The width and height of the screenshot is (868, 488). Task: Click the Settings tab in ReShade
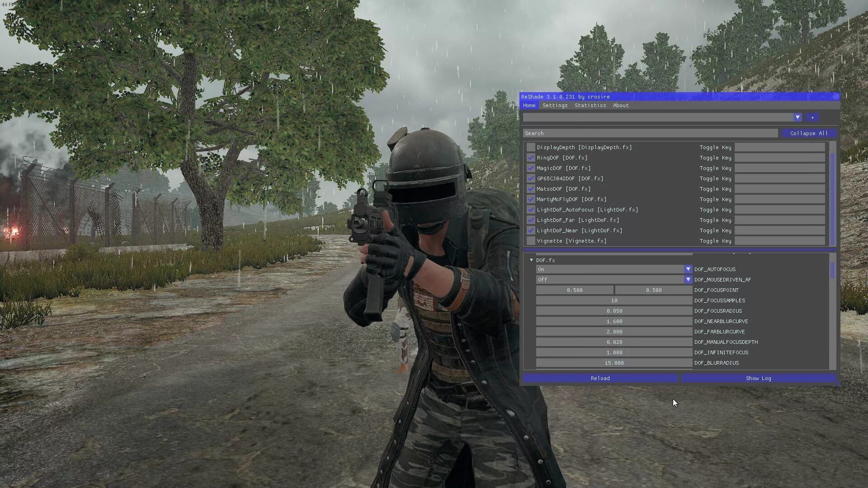(554, 105)
